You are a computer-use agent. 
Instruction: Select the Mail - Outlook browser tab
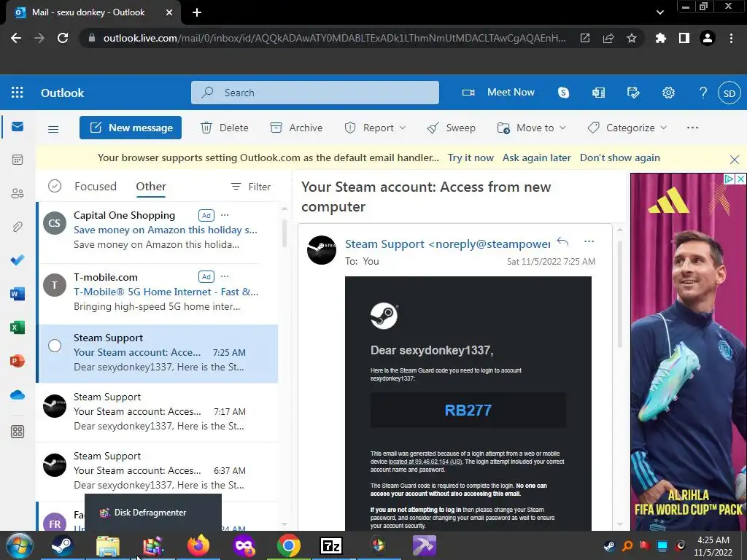[92, 12]
